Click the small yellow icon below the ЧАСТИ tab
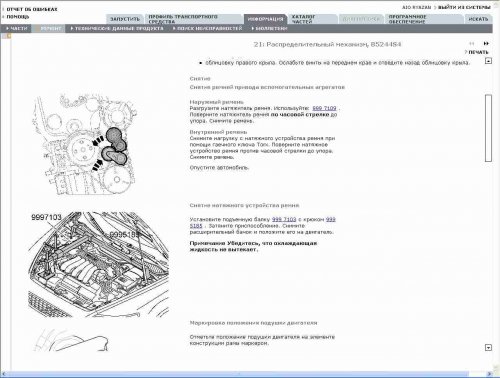The height and width of the screenshot is (378, 500). (x=9, y=36)
